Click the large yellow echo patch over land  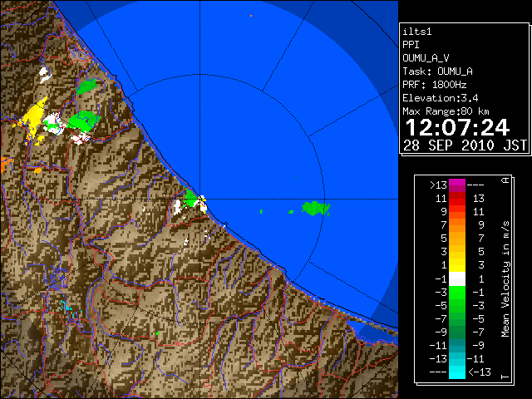coord(33,117)
